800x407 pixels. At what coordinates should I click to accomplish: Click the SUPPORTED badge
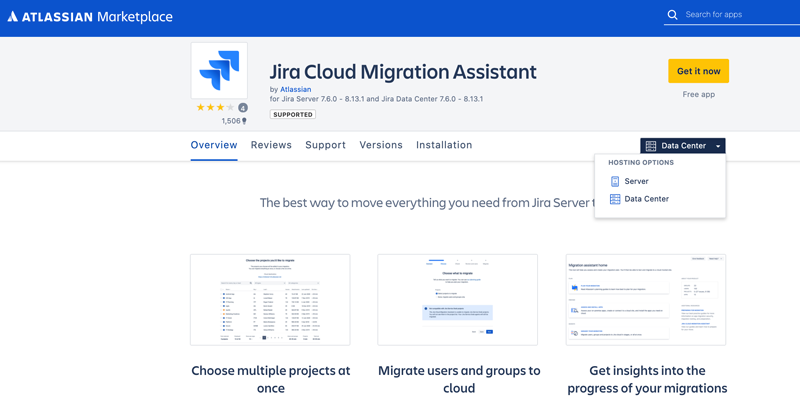[x=293, y=114]
